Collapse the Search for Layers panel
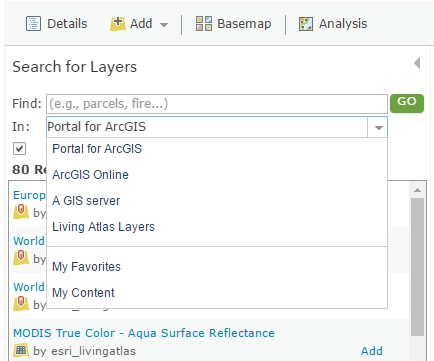 click(417, 63)
